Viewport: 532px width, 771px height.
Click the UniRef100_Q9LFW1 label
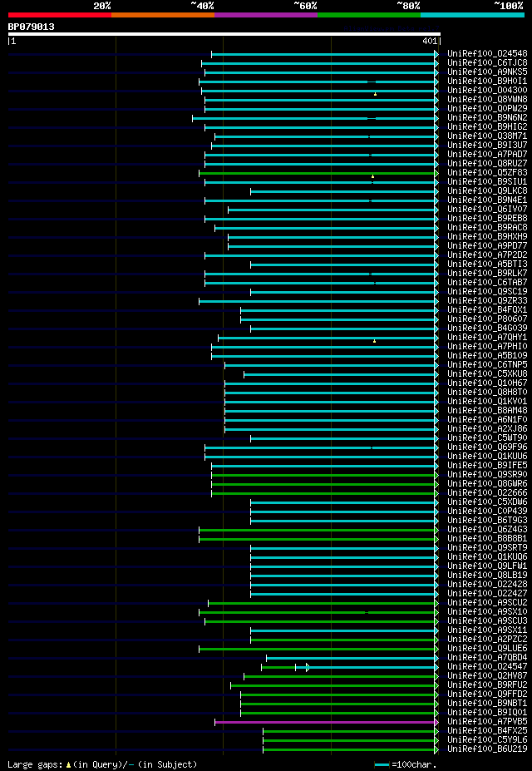click(x=487, y=566)
